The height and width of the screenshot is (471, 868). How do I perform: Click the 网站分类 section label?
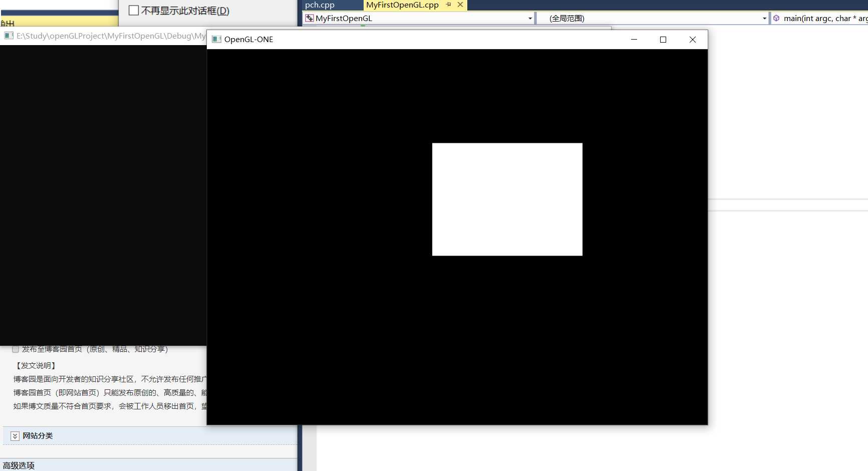[x=38, y=436]
